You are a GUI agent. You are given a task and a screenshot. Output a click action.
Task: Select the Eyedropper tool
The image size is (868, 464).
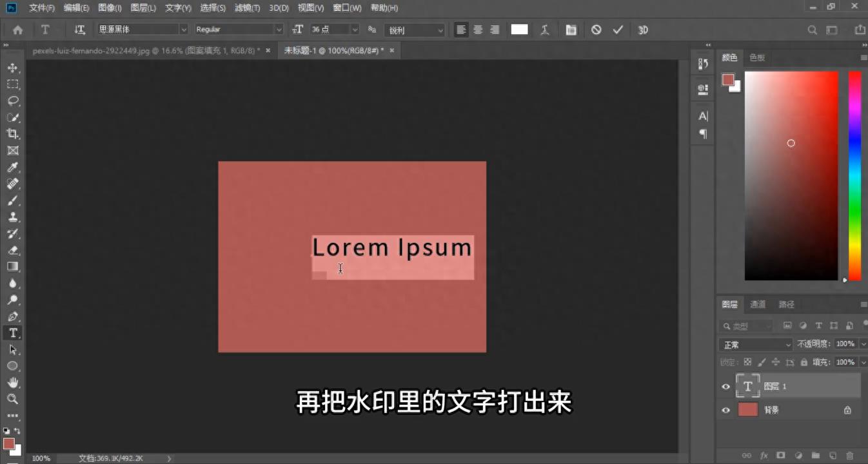click(12, 168)
